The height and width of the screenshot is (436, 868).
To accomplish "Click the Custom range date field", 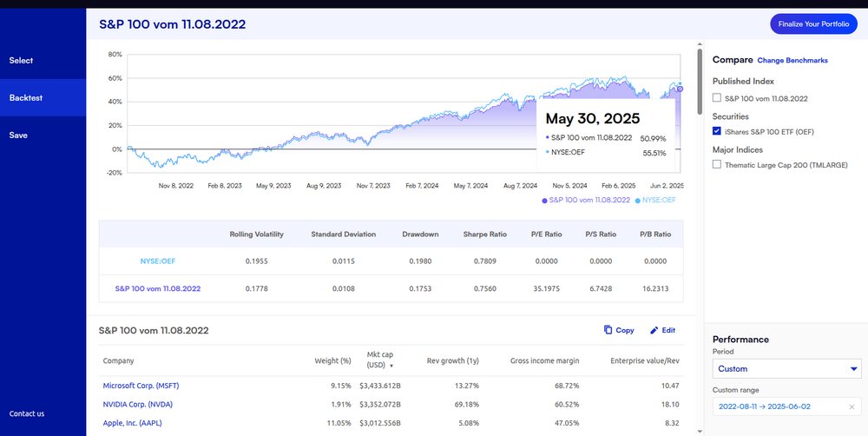I will coord(777,407).
